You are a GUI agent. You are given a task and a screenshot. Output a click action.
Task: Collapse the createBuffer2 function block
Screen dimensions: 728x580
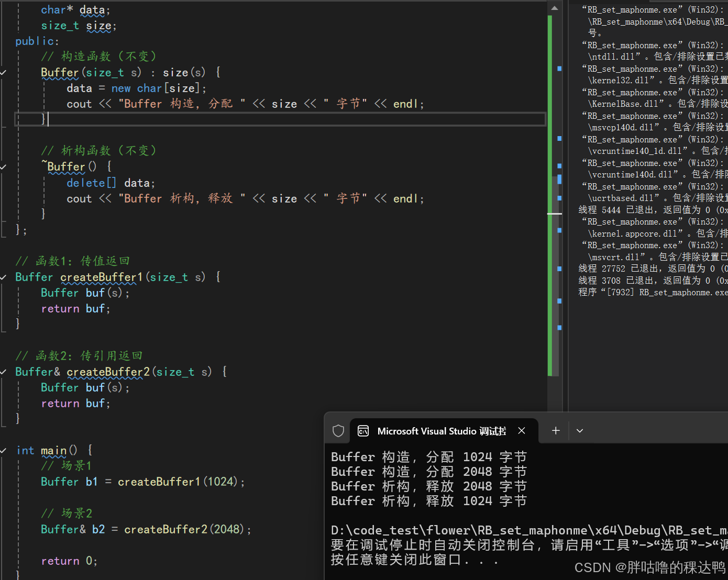[3, 372]
